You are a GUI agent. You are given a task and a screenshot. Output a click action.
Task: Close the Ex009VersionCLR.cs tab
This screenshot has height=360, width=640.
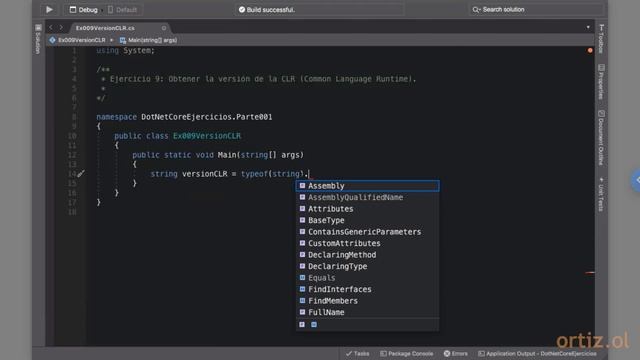tap(164, 28)
